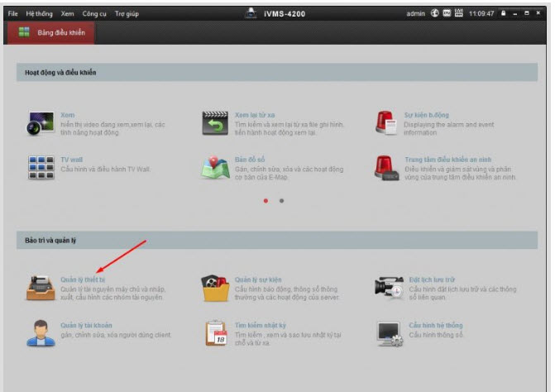Viewport: 555px width, 392px height.
Task: Open the File menu
Action: click(12, 14)
